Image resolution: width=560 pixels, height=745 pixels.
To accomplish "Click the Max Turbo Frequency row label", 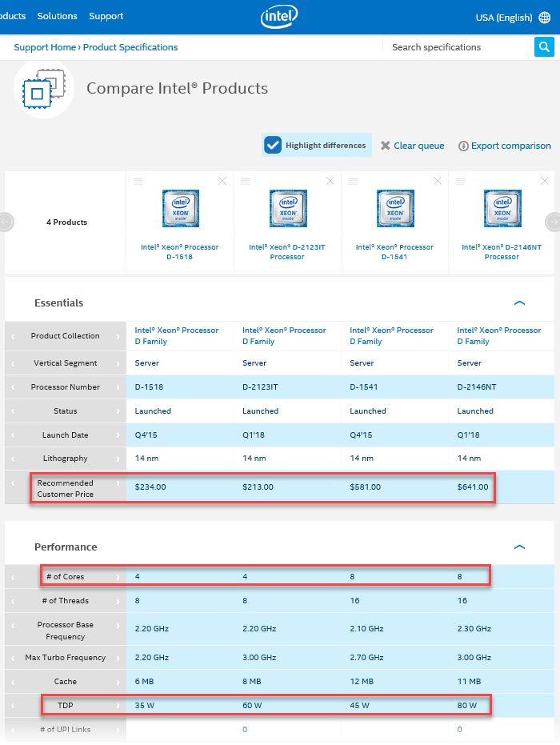I will click(x=65, y=658).
